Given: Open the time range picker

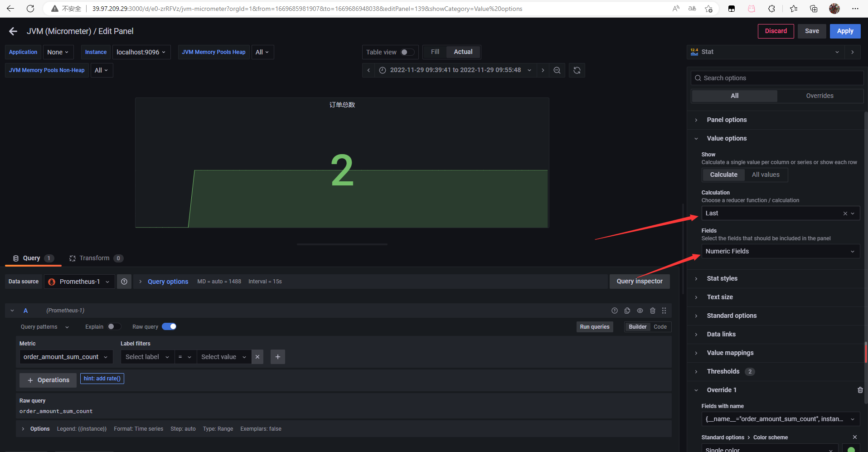Looking at the screenshot, I should (x=456, y=70).
